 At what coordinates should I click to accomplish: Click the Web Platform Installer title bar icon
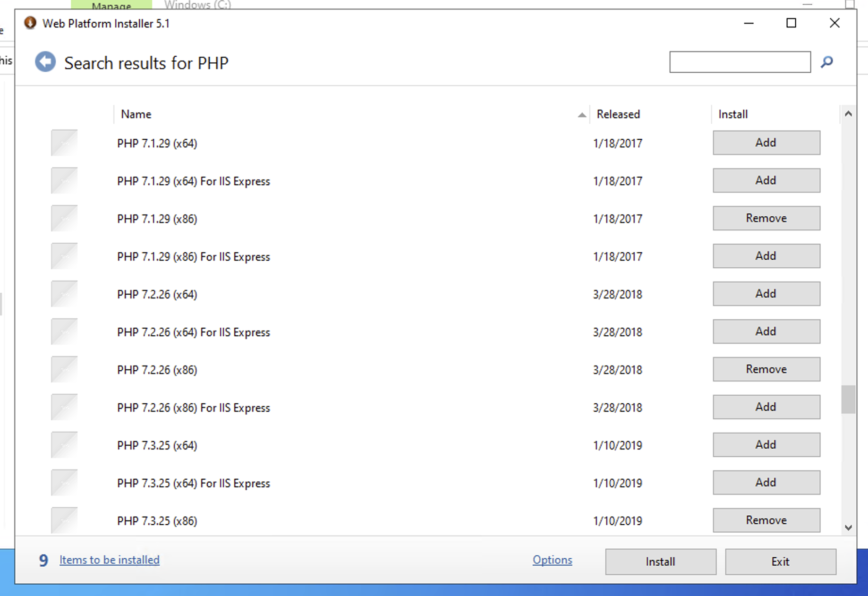tap(30, 23)
